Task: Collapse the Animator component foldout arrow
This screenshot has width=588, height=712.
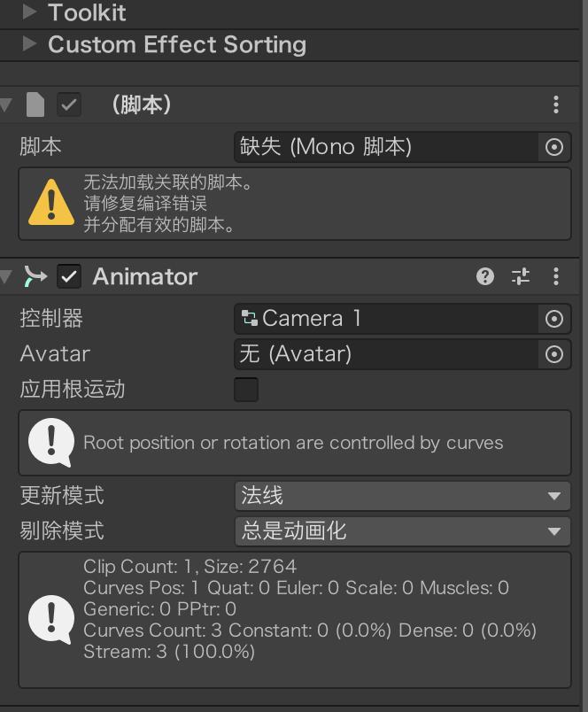Action: [x=7, y=277]
